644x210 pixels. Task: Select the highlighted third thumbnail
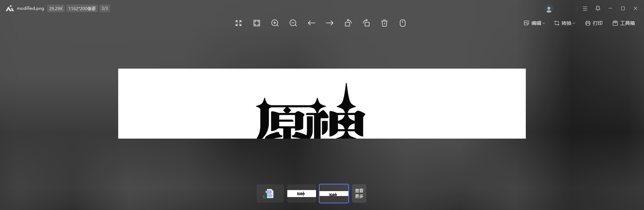334,194
